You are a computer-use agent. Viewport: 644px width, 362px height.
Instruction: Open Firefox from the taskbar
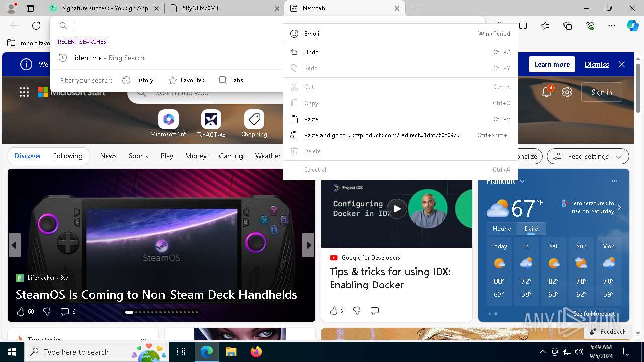click(256, 352)
